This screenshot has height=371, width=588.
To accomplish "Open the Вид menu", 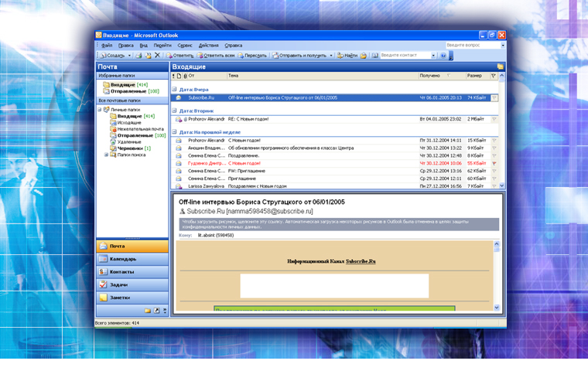I will tap(144, 46).
